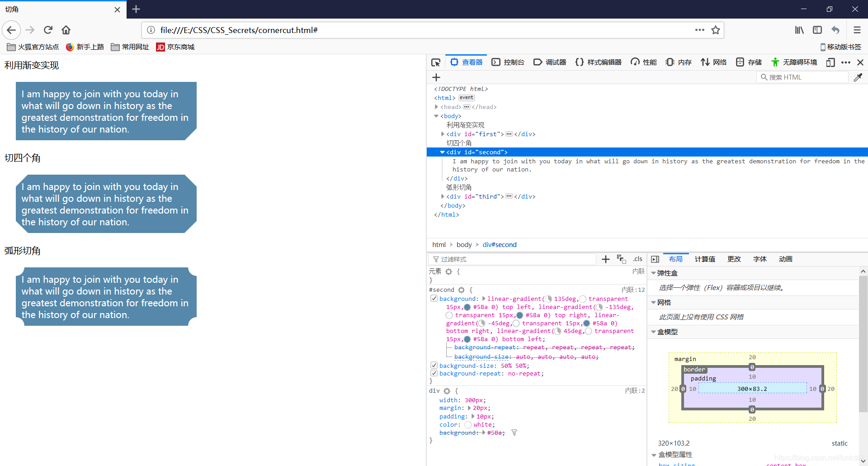Expand the div id first node

(442, 134)
